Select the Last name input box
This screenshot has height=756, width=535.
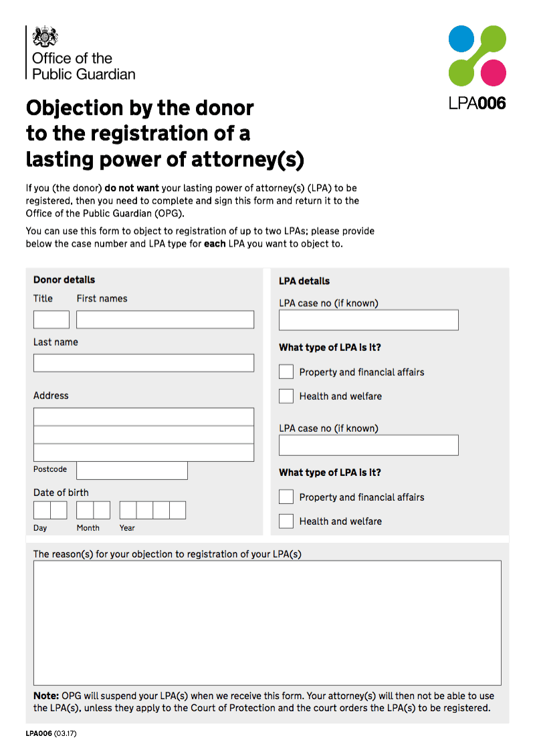coord(143,362)
